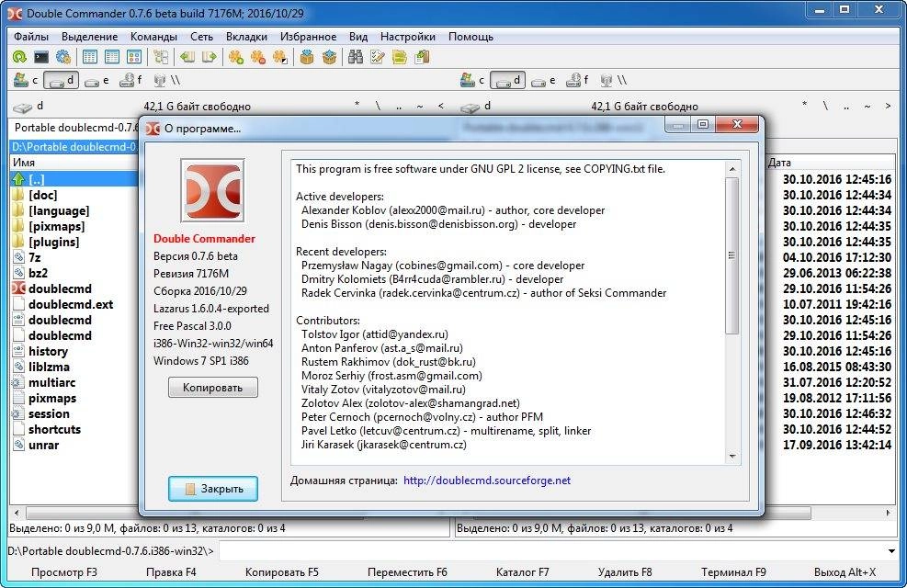Click Каталог F7 function button
Screen dimensions: 907x588
point(522,572)
